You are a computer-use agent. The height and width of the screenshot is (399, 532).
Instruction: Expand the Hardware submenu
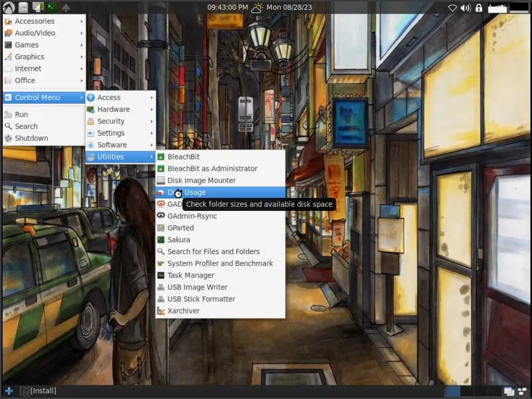(121, 109)
